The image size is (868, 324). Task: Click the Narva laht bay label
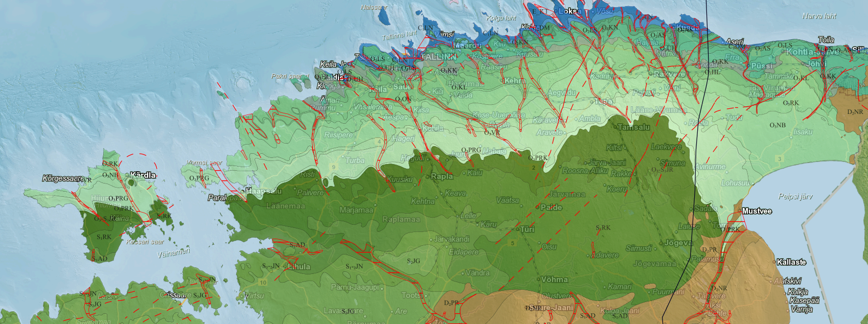pos(819,16)
